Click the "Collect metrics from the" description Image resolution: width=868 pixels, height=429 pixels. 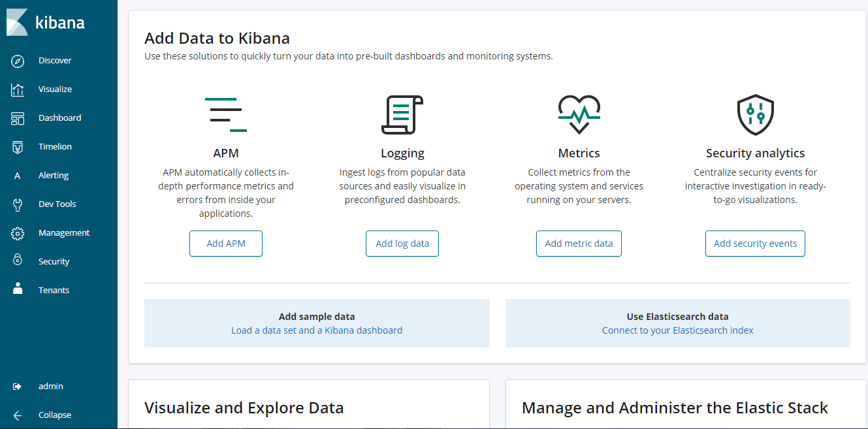pos(579,186)
